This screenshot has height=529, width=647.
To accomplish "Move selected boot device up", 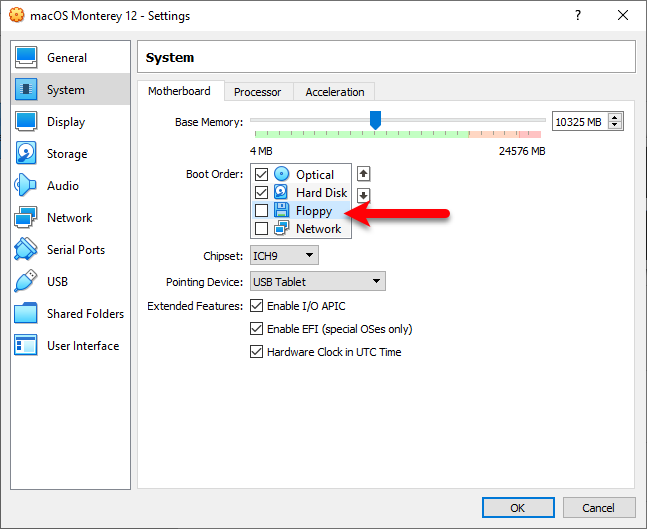I will coord(363,174).
